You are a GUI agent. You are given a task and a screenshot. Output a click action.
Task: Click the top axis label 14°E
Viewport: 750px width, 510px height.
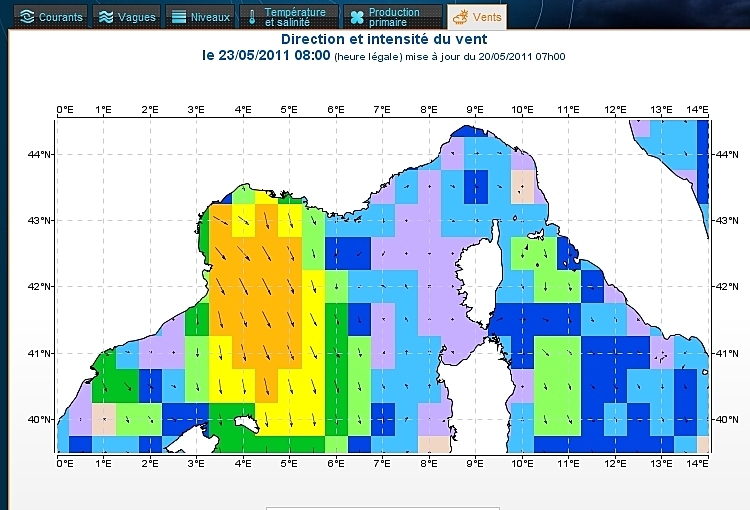[x=697, y=110]
